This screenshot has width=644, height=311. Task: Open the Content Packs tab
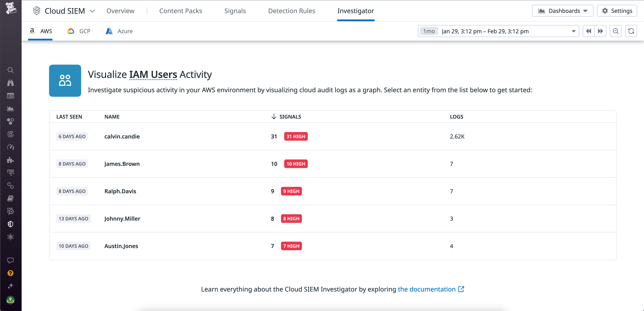click(181, 11)
